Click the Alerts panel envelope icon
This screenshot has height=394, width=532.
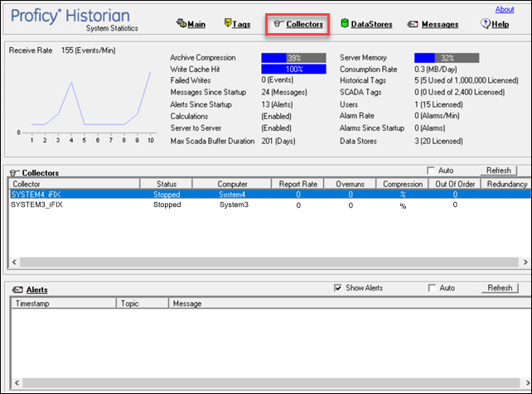[17, 290]
